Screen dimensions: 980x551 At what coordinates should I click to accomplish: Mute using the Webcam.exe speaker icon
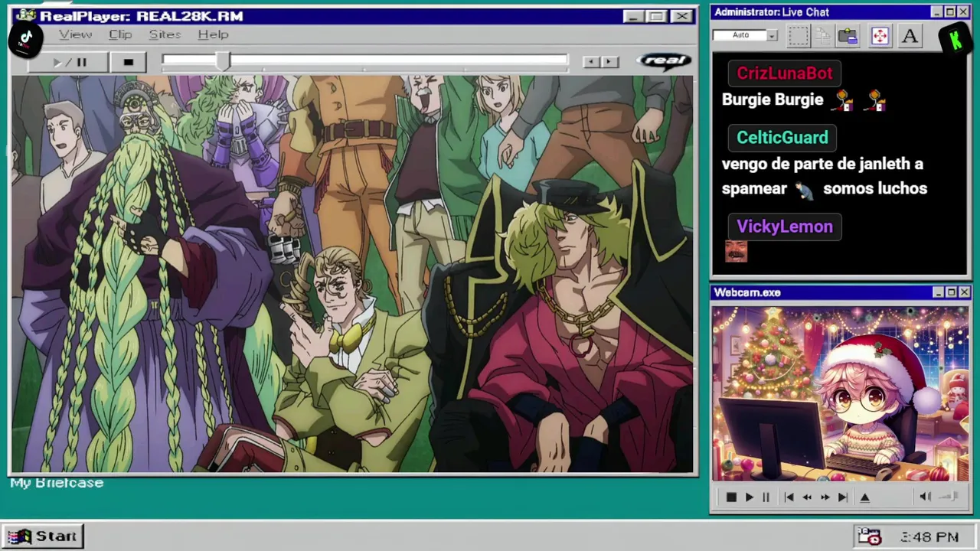point(925,497)
